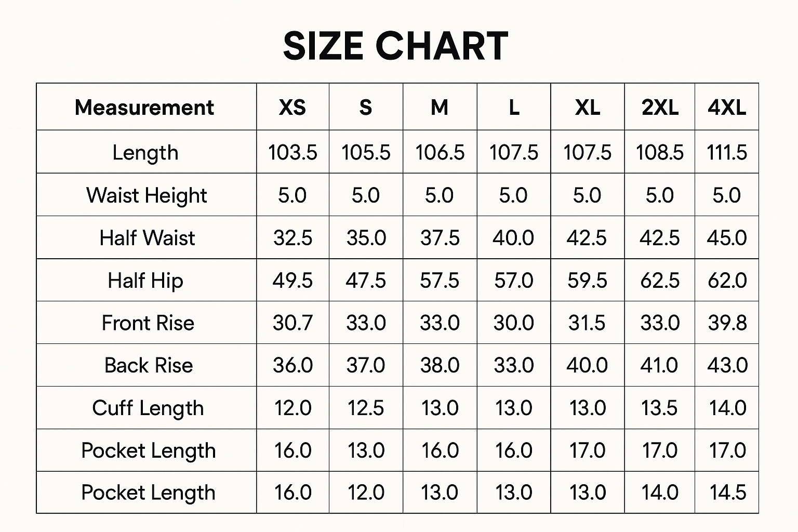Select the Half Waist row label
Viewport: 798px width, 532px height.
click(147, 238)
